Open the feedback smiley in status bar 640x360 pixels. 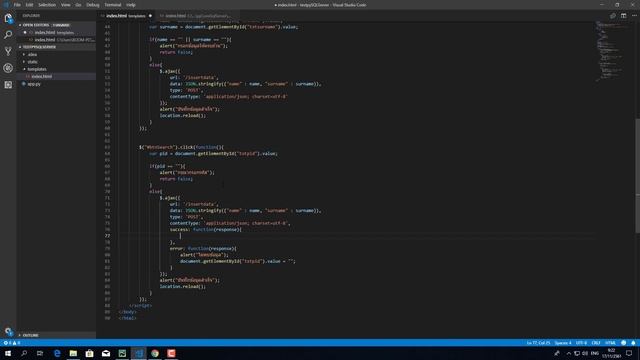pyautogui.click(x=623, y=343)
